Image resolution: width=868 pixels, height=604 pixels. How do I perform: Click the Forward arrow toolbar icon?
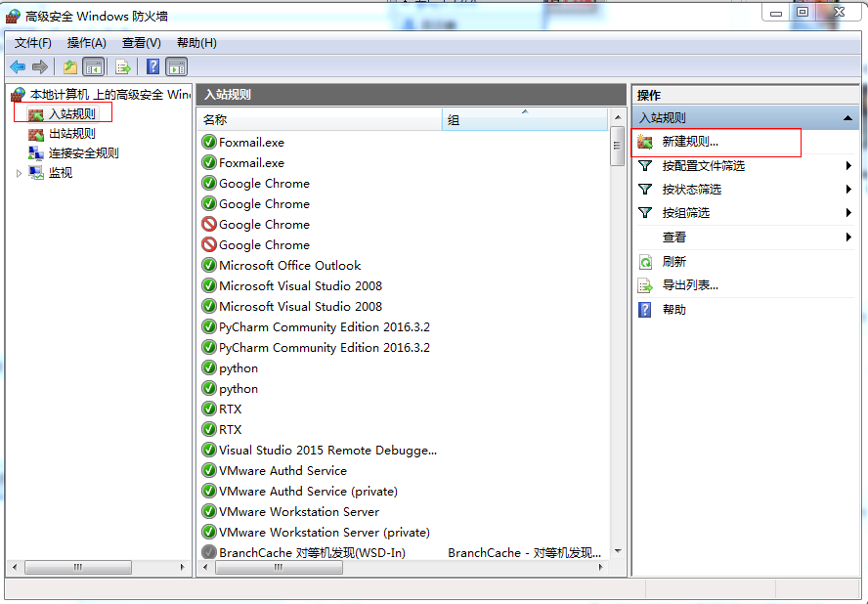point(40,67)
